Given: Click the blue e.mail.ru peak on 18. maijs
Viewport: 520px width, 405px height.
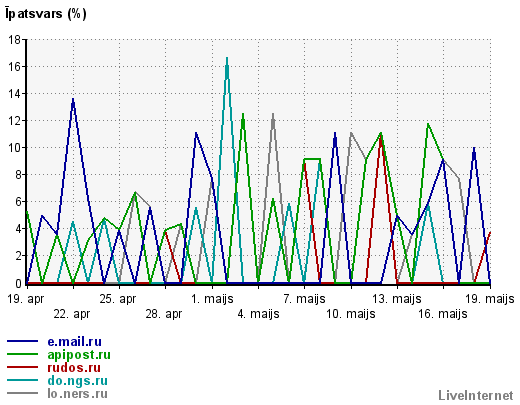Looking at the screenshot, I should (x=474, y=149).
